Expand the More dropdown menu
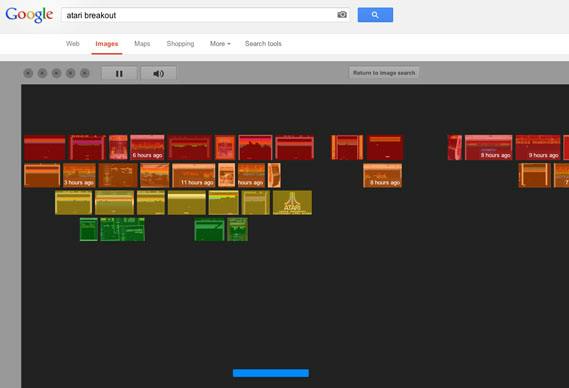 [x=220, y=44]
